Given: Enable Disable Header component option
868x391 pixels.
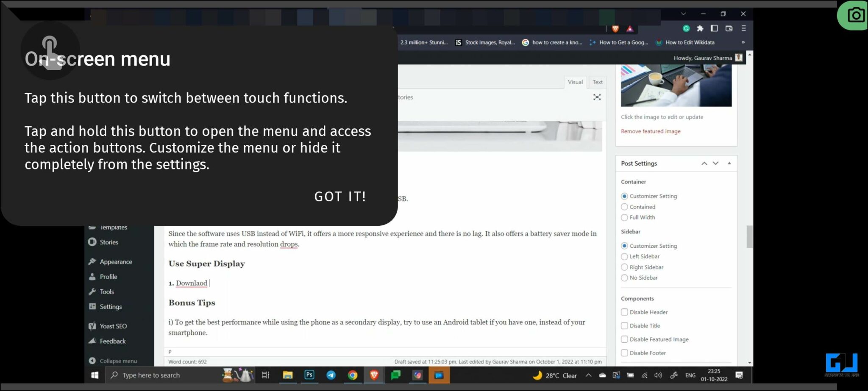Looking at the screenshot, I should click(x=624, y=312).
